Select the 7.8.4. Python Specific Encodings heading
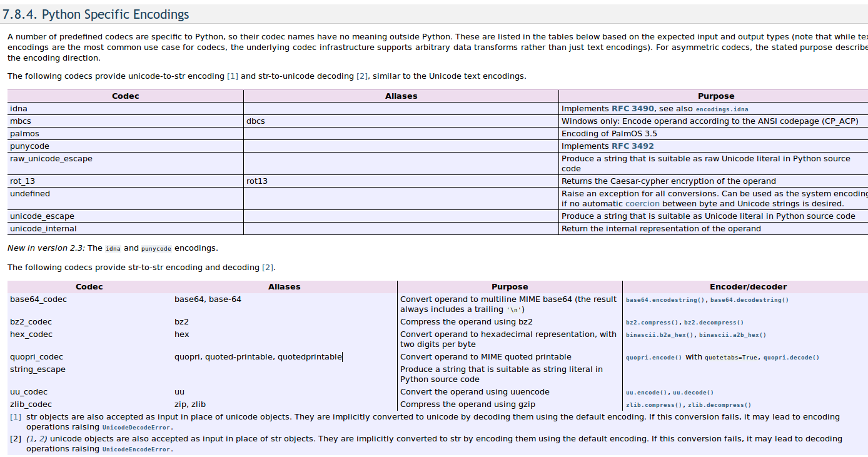This screenshot has width=868, height=457. (x=96, y=14)
